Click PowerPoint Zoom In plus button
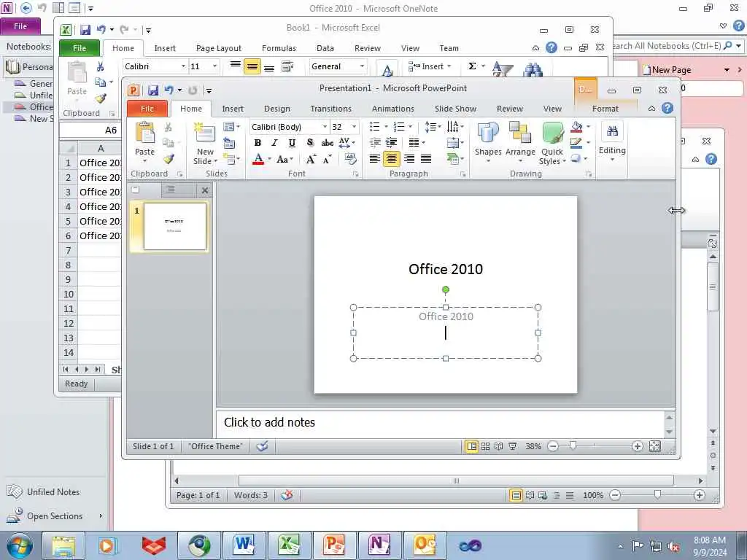The height and width of the screenshot is (560, 747). coord(638,446)
